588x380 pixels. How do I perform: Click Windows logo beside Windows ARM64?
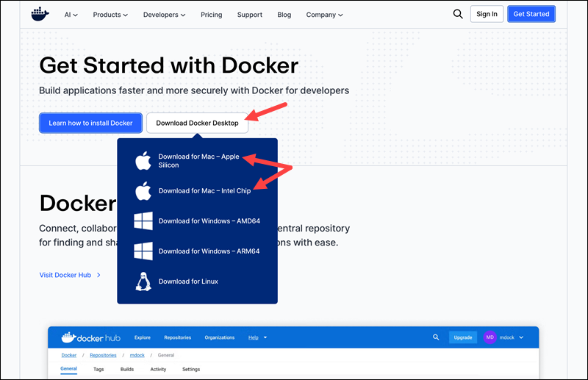pos(143,251)
